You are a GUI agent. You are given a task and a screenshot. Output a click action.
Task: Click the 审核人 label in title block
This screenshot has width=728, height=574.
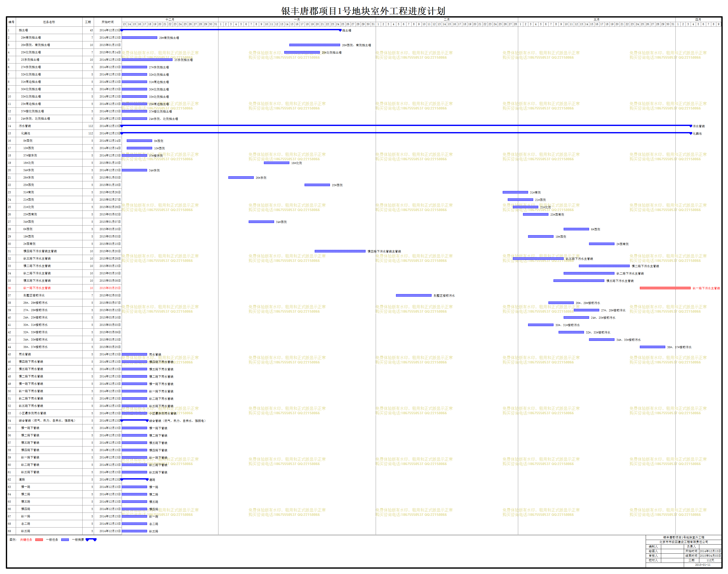pos(653,556)
